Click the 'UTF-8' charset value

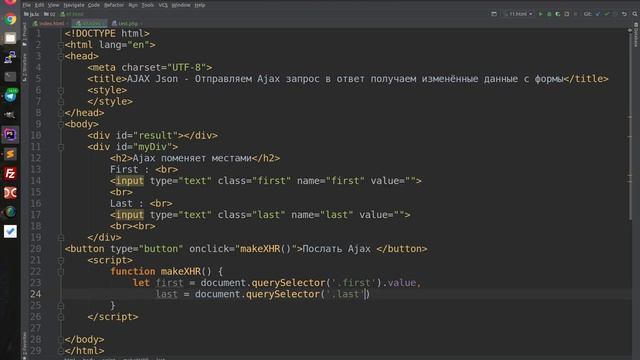tap(186, 68)
